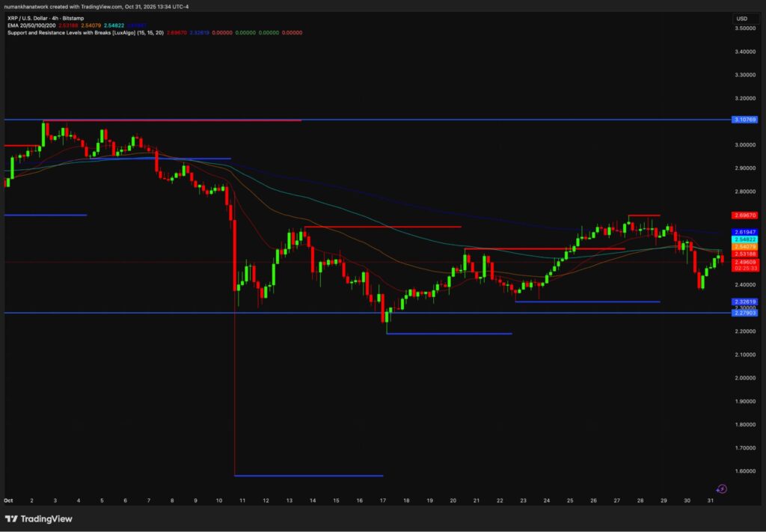Click date 17 on the time axis
Viewport: 766px width, 532px height.
coord(382,500)
